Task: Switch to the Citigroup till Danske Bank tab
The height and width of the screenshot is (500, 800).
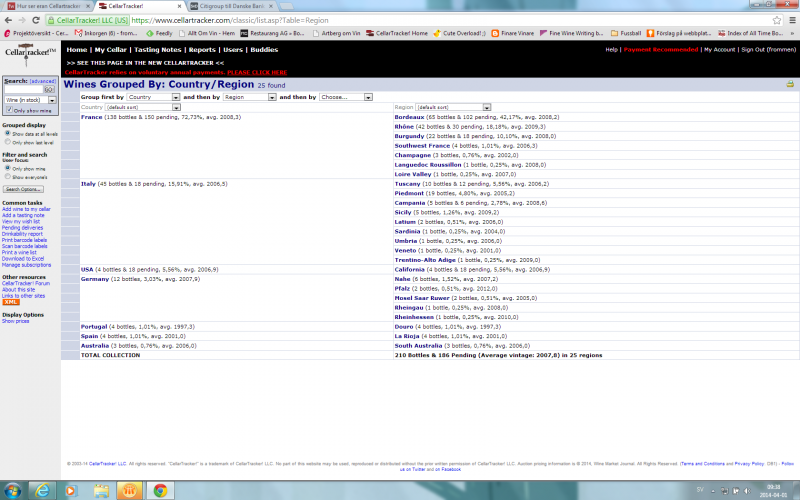Action: pyautogui.click(x=231, y=6)
